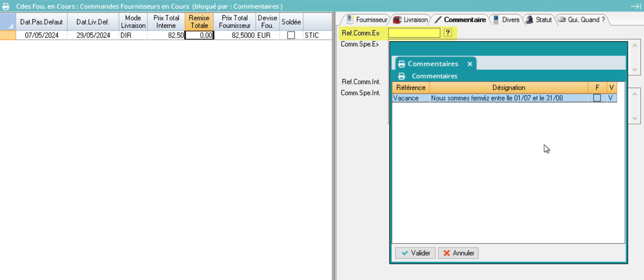Click the grid select-all corner triangle

(10, 26)
